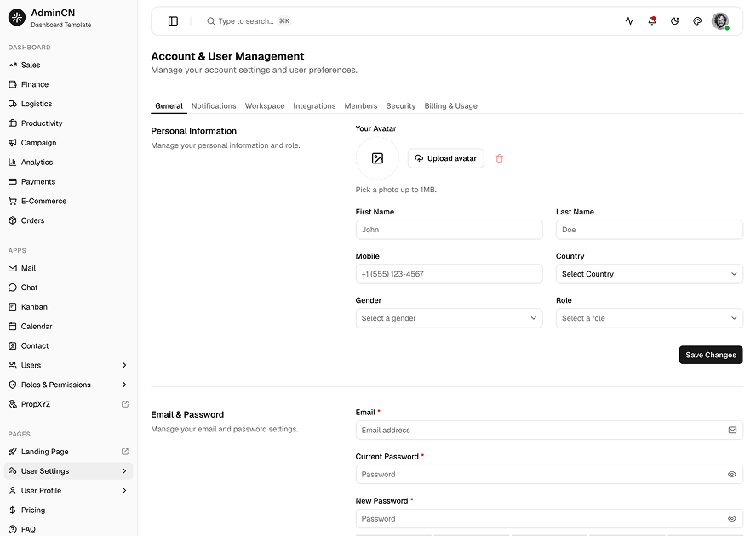Focus the Type to search box
The height and width of the screenshot is (536, 756).
pyautogui.click(x=249, y=21)
